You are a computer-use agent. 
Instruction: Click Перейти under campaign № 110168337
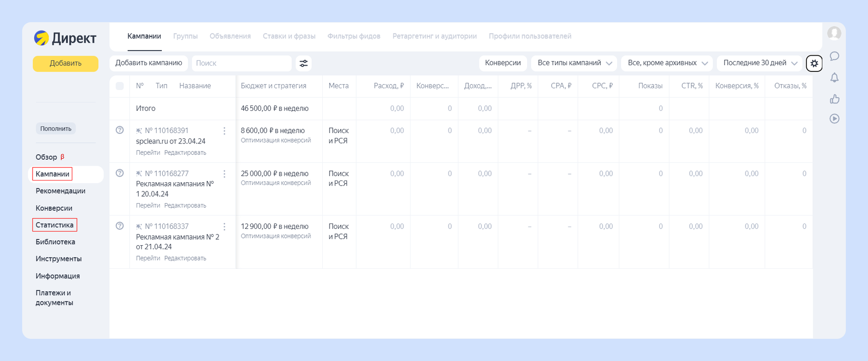click(148, 258)
